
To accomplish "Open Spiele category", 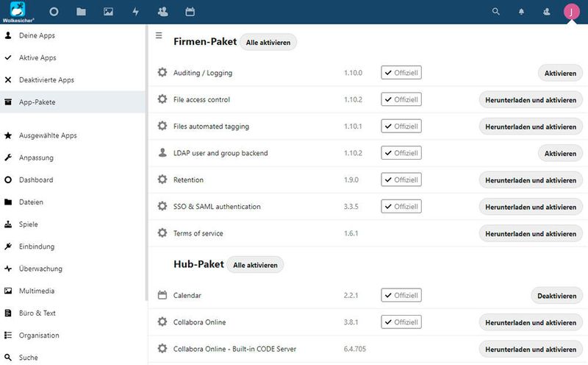I will (73, 224).
